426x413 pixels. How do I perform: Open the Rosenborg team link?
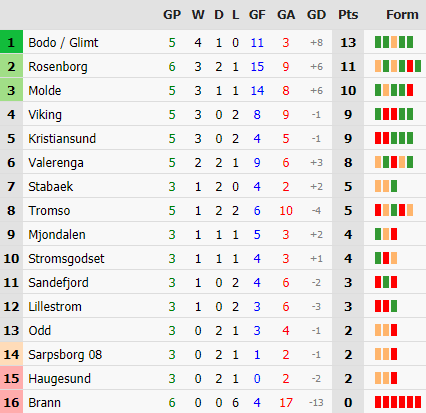coord(58,67)
